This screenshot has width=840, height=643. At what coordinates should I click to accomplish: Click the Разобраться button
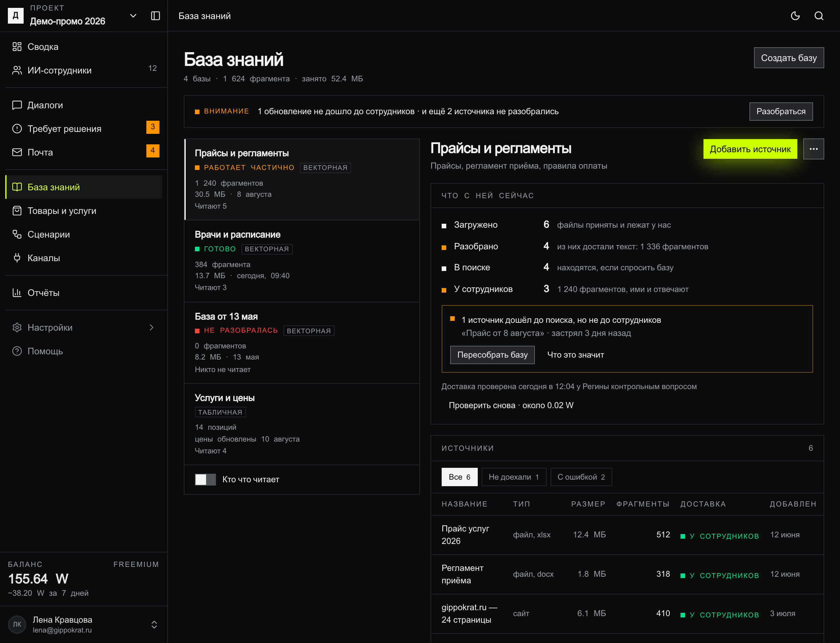point(781,112)
